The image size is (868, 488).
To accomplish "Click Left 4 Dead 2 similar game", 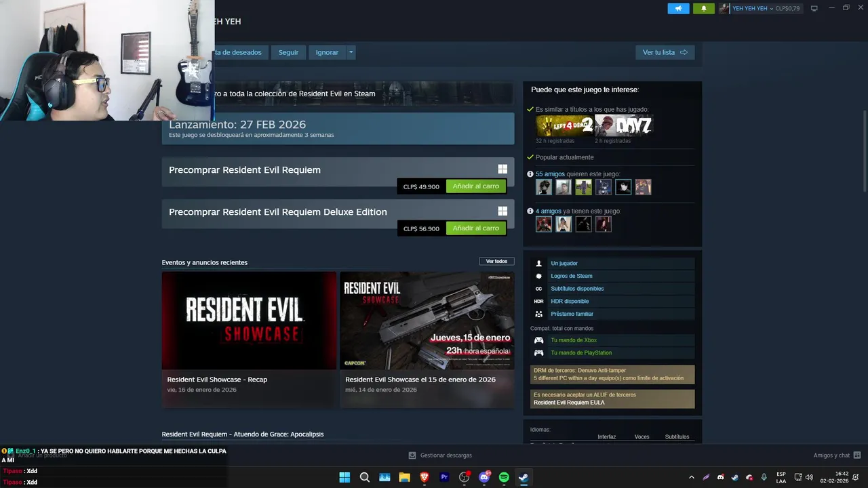I will click(564, 125).
